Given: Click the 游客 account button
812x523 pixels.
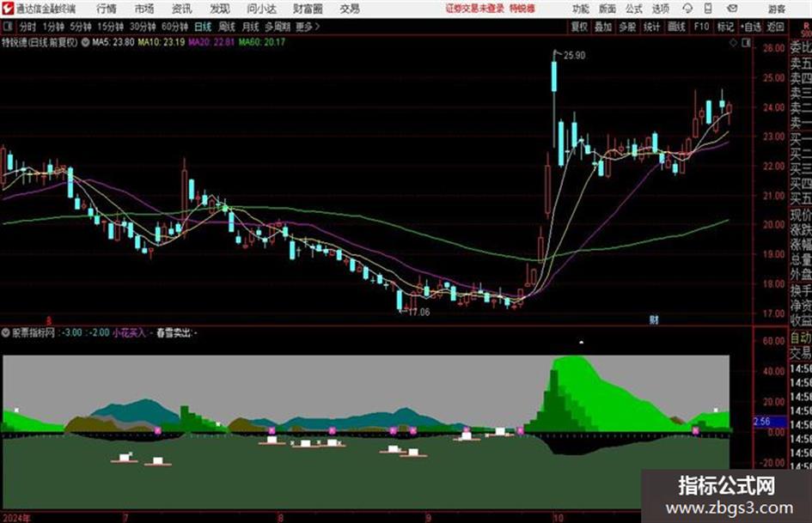Looking at the screenshot, I should (x=776, y=9).
